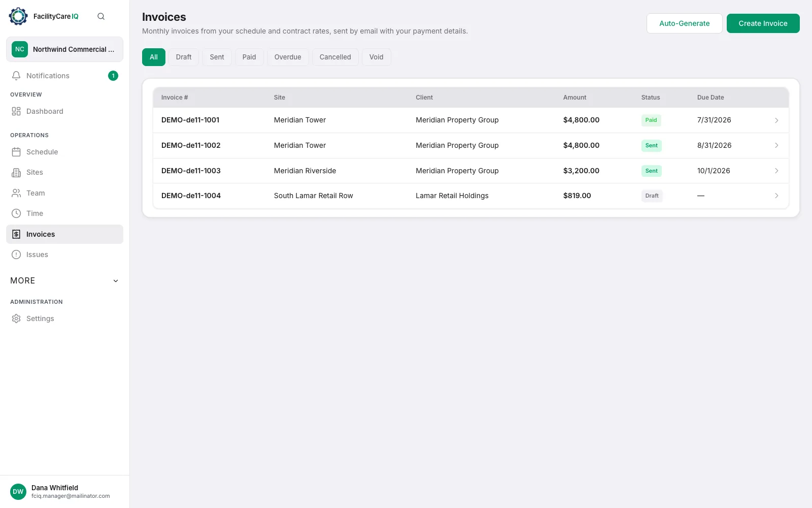Show Void invoices
Viewport: 812px width, 508px height.
377,57
